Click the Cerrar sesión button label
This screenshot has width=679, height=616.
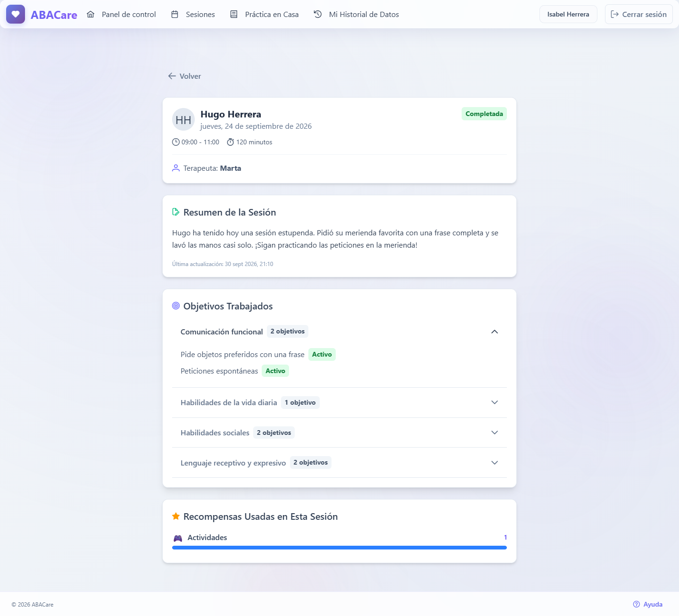pyautogui.click(x=644, y=14)
